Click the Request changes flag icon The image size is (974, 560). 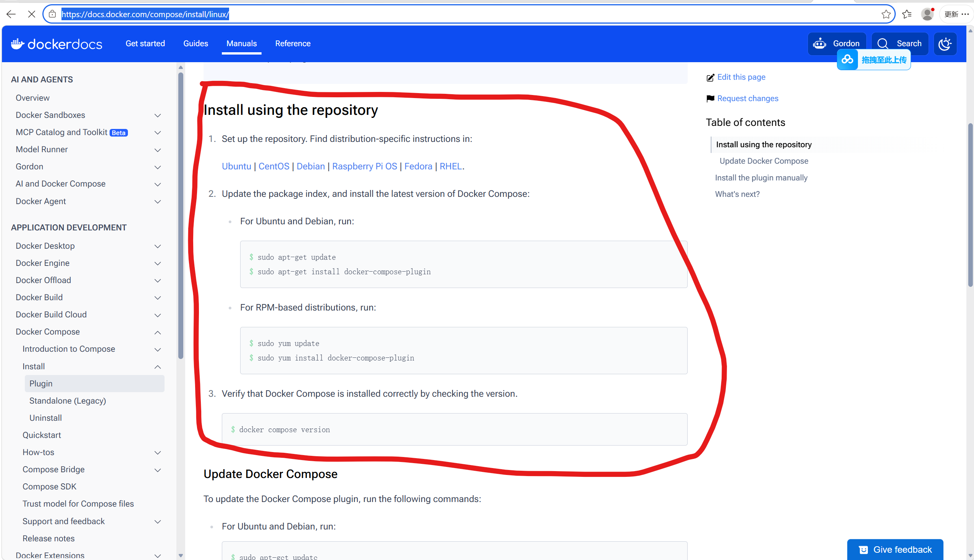[711, 99]
